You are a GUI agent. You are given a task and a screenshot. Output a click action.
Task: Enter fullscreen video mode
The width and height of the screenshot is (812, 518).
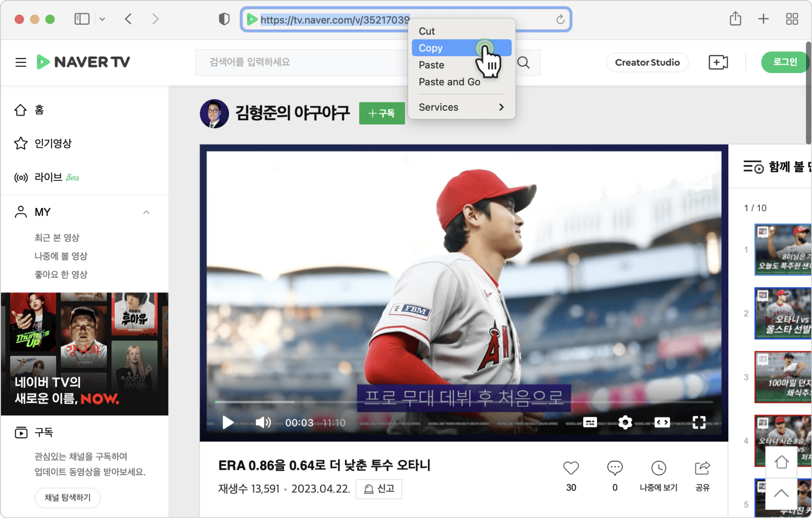click(699, 422)
